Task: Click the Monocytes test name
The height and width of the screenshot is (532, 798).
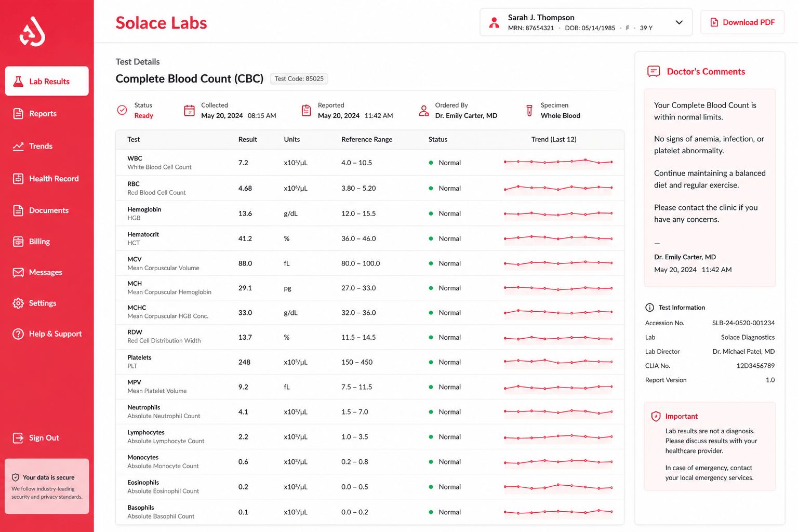Action: click(x=143, y=458)
